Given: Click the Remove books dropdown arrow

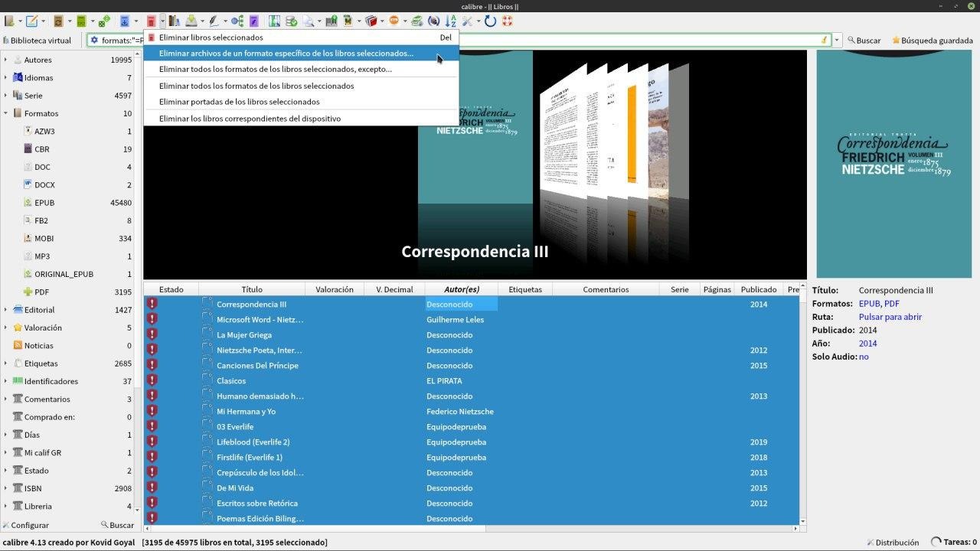Looking at the screenshot, I should point(162,21).
